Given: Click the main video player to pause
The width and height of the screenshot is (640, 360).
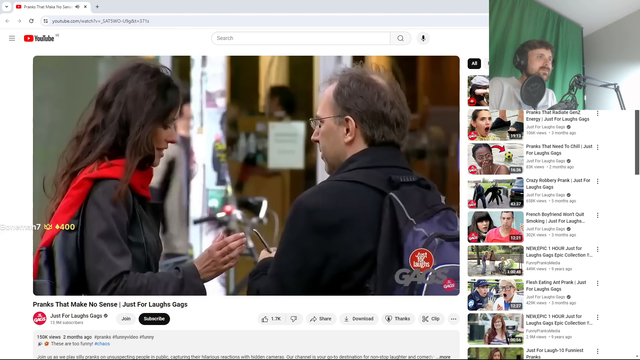Looking at the screenshot, I should 246,176.
